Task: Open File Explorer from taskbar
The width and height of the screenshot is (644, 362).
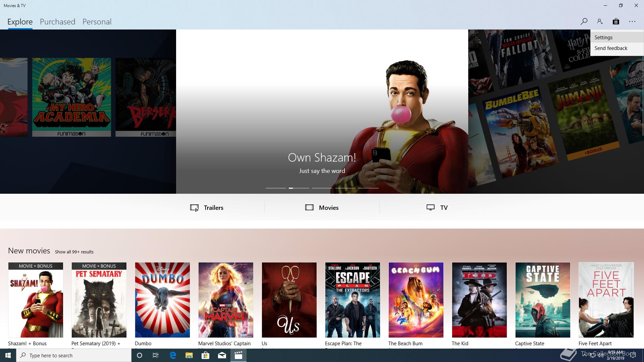Action: [189, 355]
